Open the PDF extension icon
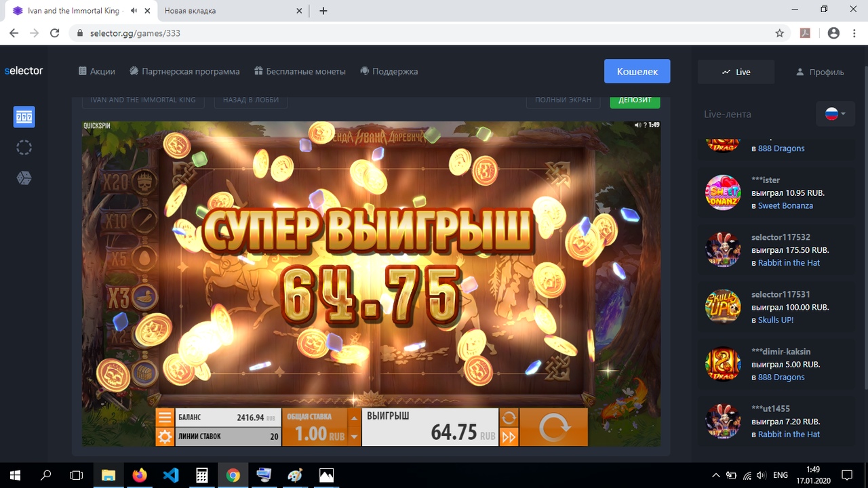Viewport: 868px width, 488px height. (806, 33)
